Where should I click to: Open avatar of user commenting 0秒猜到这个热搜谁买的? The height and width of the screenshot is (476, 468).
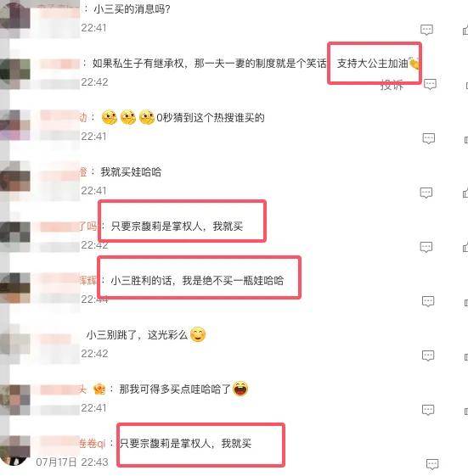click(15, 125)
